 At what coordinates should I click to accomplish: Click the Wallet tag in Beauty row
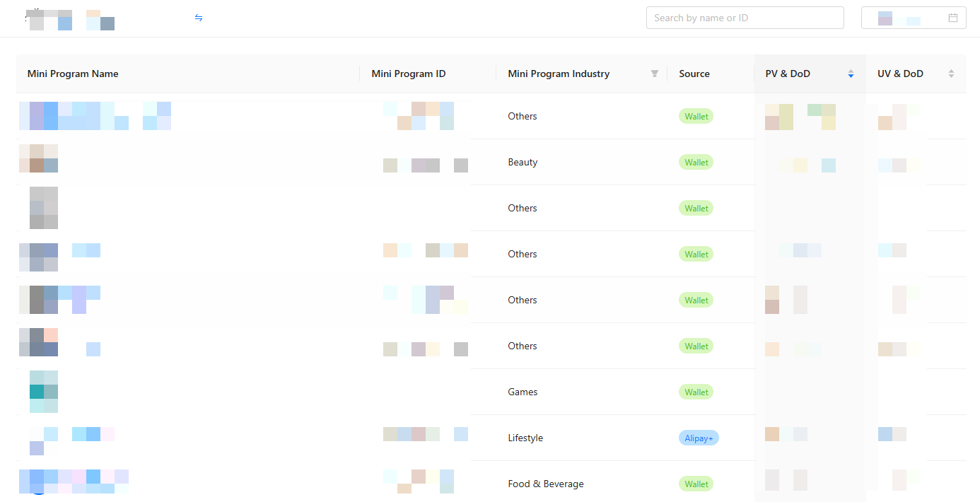[696, 163]
